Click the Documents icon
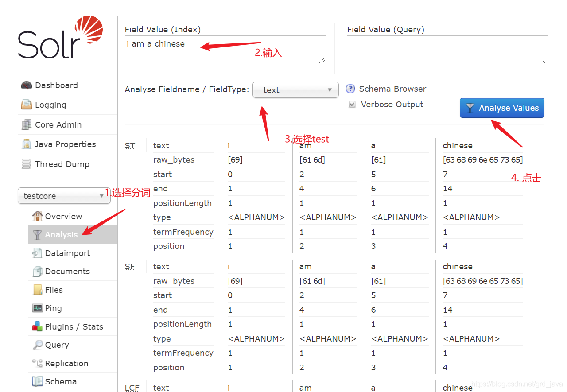Image resolution: width=567 pixels, height=392 pixels. (x=38, y=272)
